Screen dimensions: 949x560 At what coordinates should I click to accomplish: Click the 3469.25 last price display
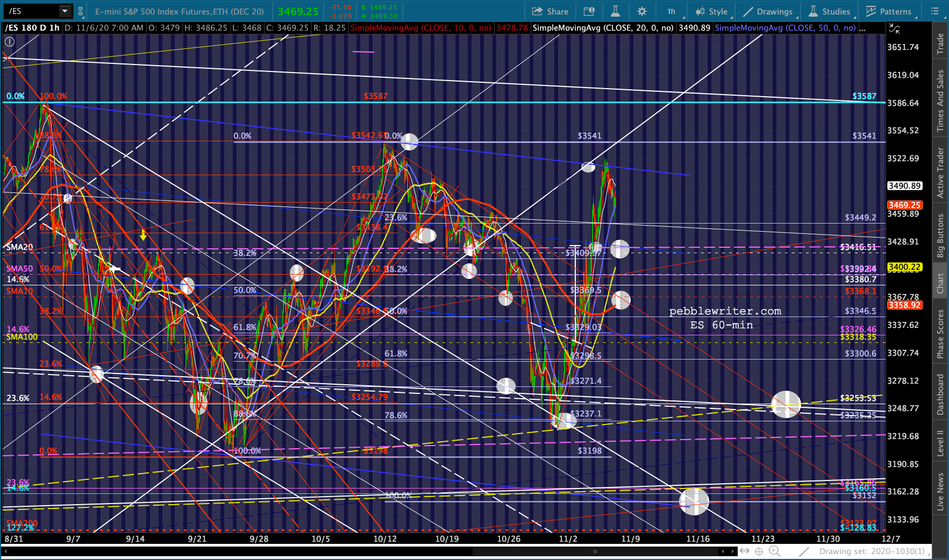pos(298,11)
